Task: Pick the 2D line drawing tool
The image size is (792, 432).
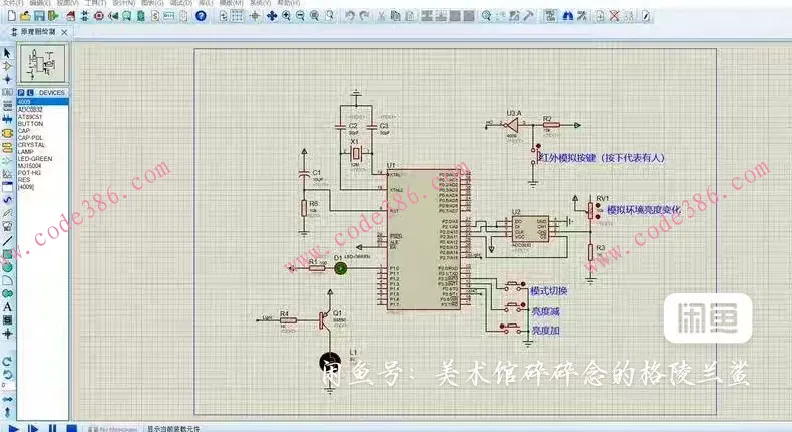Action: click(x=7, y=241)
